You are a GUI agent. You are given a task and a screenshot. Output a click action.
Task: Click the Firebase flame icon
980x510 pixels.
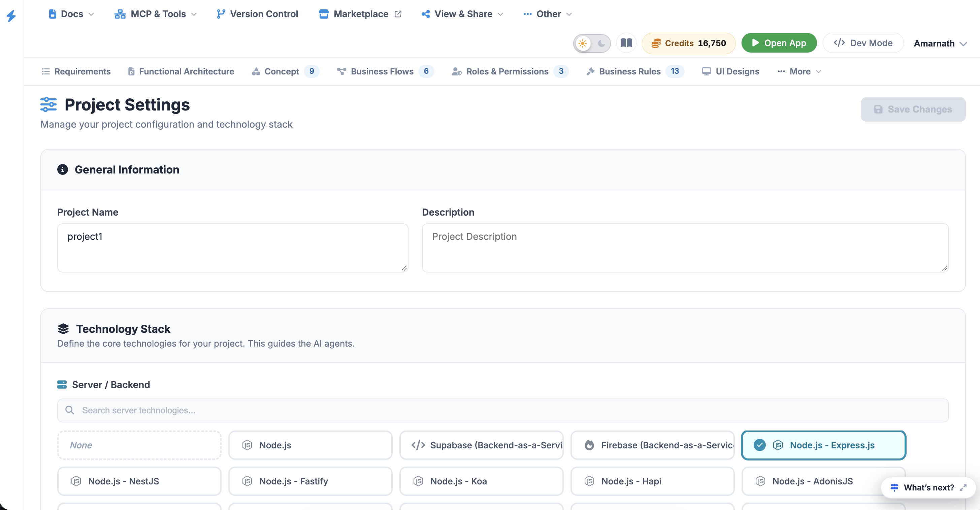click(x=589, y=445)
